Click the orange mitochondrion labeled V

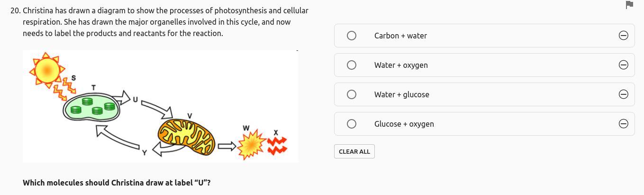tap(186, 137)
